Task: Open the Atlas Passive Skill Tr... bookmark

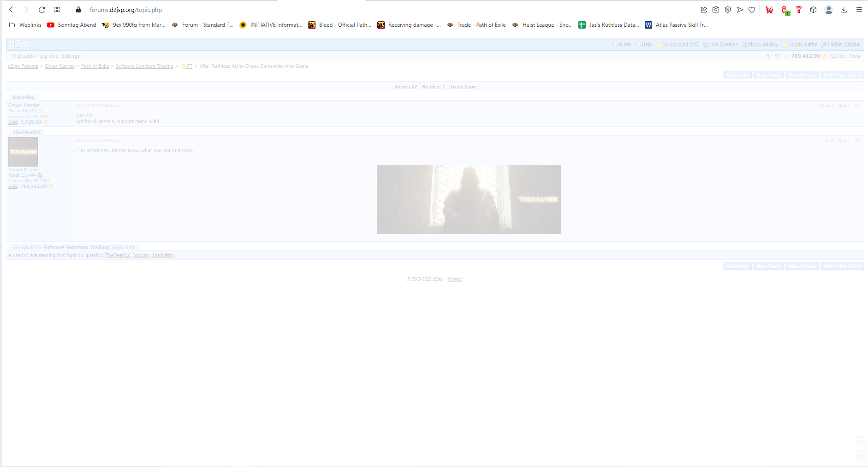Action: (x=677, y=25)
